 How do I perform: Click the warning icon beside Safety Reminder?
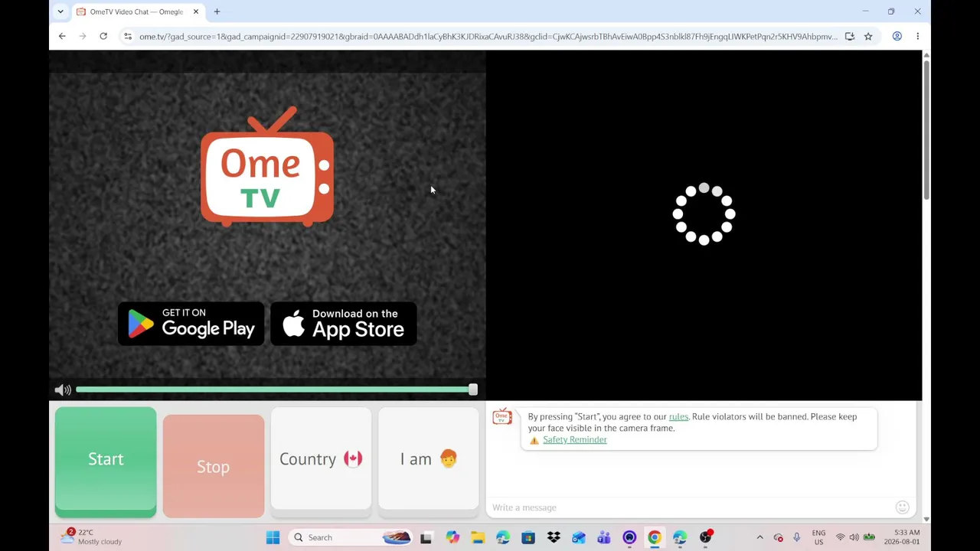coord(534,440)
